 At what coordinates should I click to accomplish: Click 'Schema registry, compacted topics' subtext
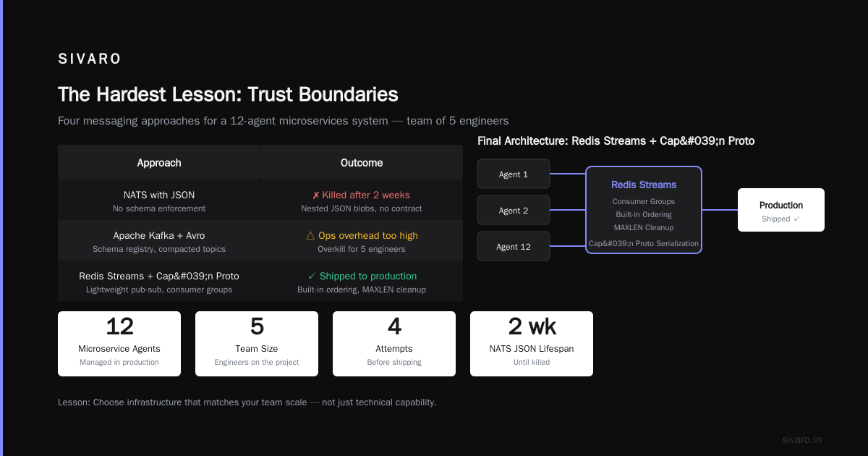click(159, 249)
